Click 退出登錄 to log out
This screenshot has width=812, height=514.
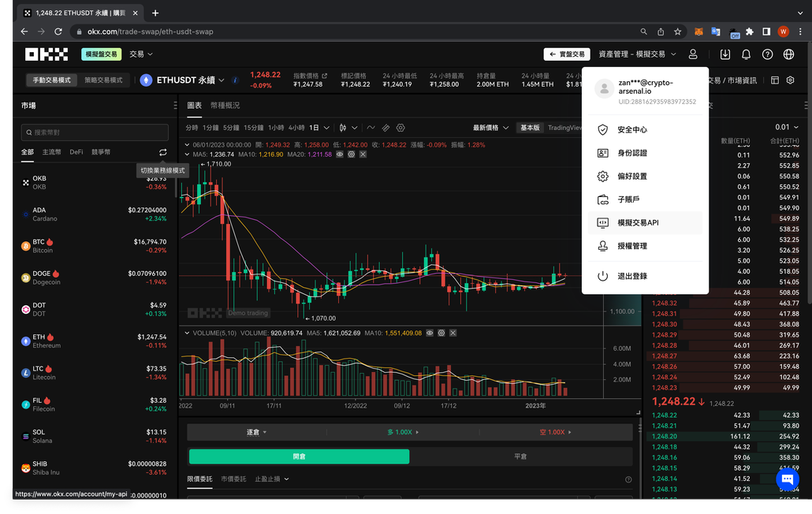pyautogui.click(x=631, y=275)
